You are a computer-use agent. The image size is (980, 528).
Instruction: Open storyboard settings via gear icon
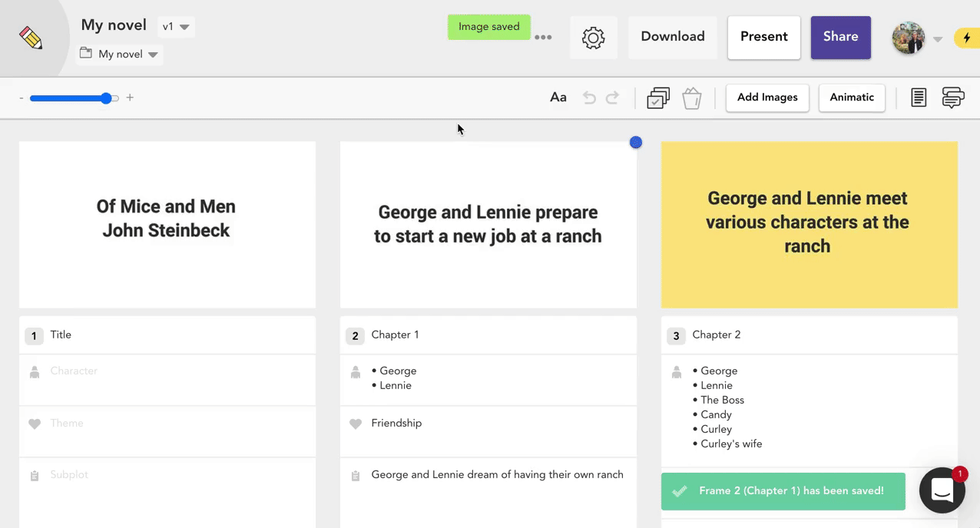(593, 36)
